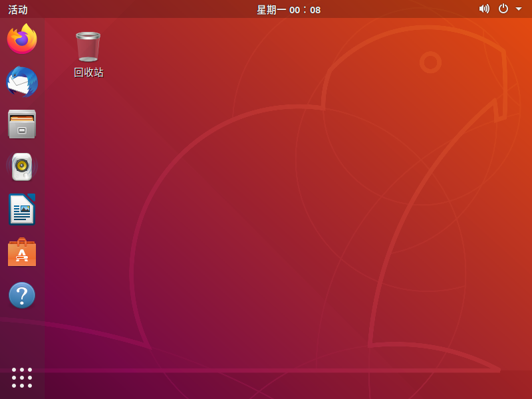Open LibreOffice Writer from dock
Viewport: 532px width, 399px height.
(x=22, y=209)
